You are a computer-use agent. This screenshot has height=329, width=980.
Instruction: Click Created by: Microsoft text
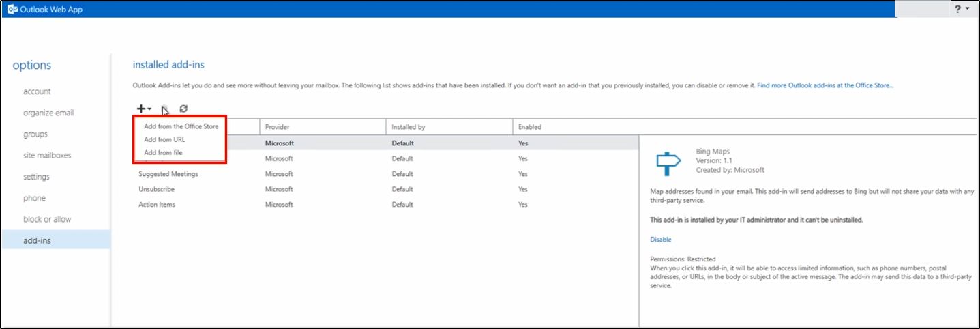coord(730,170)
